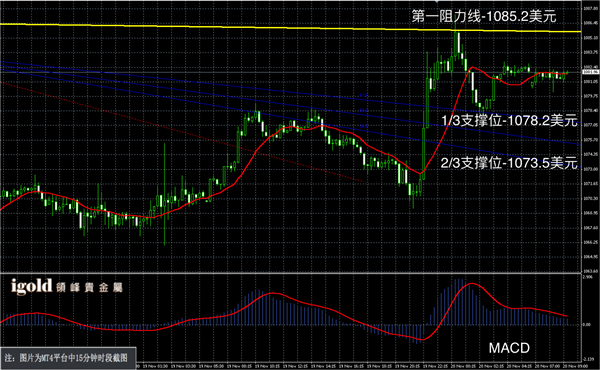The image size is (600, 370).
Task: Click the tall green wick spike candle
Action: coord(165,194)
